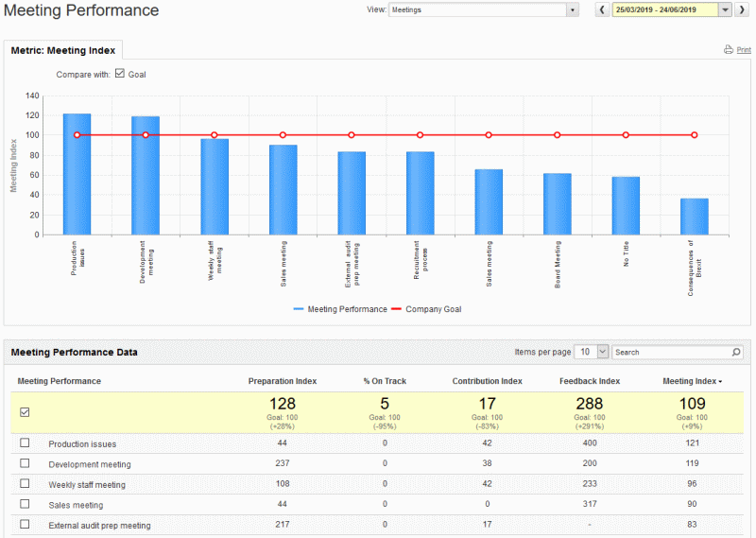Go to previous date range arrow
The height and width of the screenshot is (538, 756).
[x=602, y=9]
